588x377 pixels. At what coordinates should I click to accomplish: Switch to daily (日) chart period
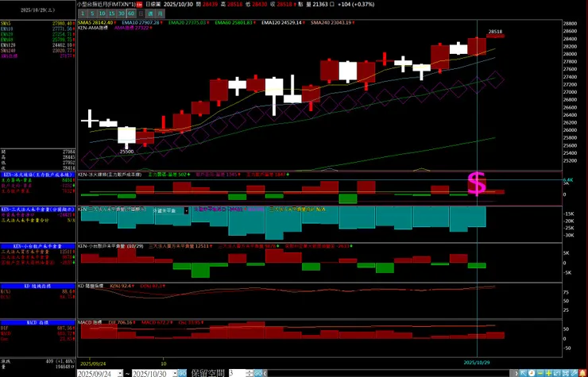point(141,13)
